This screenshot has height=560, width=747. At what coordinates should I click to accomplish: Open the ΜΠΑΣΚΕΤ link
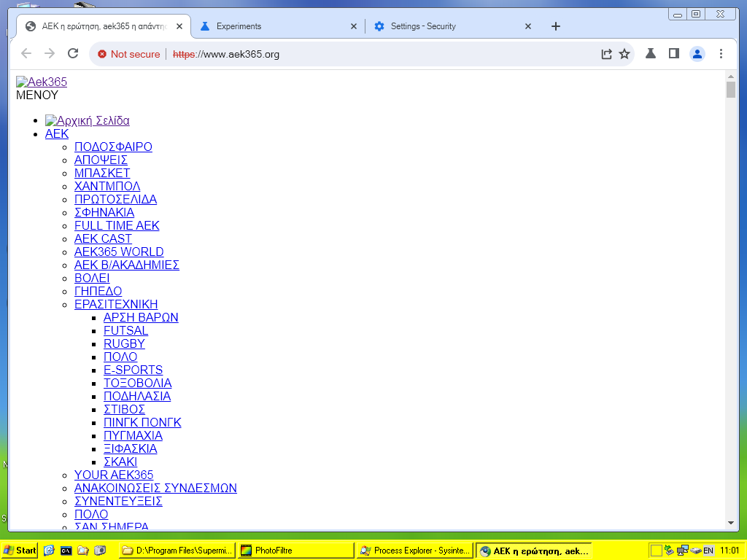point(102,173)
